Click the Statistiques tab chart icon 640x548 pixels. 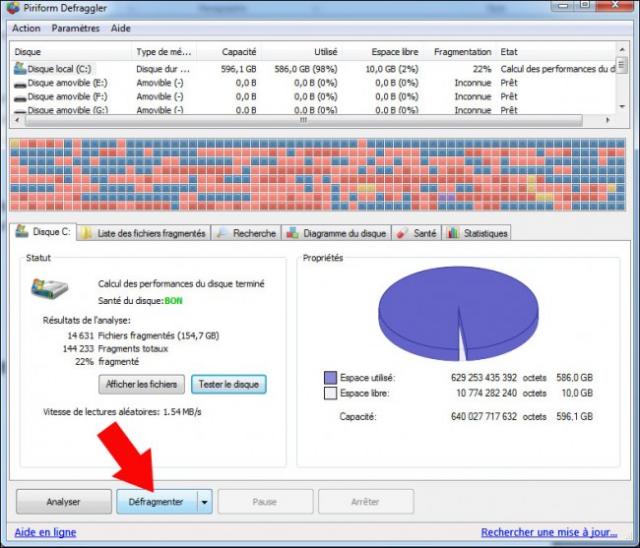[x=453, y=233]
